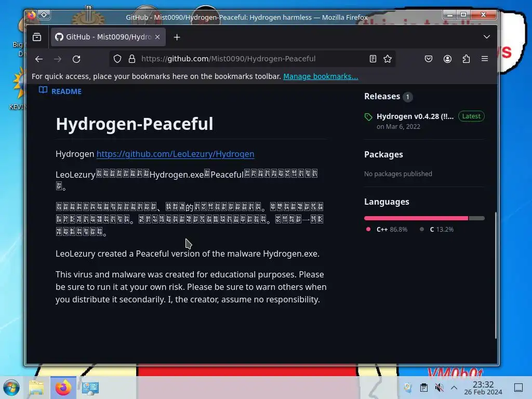The width and height of the screenshot is (532, 399).
Task: Expand hidden system tray icons
Action: point(454,388)
